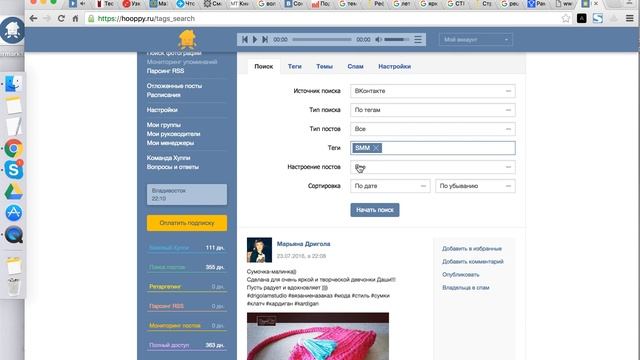Open 'Расписания' in the sidebar
The height and width of the screenshot is (360, 640).
pyautogui.click(x=164, y=95)
